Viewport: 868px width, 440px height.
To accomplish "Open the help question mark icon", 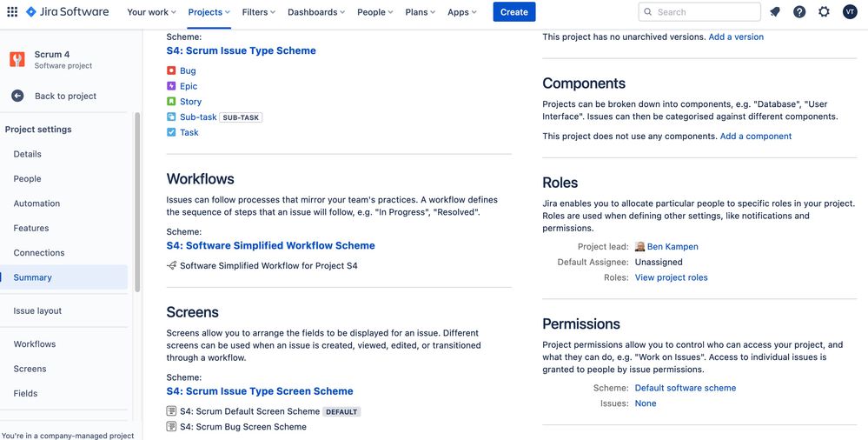I will pos(799,11).
